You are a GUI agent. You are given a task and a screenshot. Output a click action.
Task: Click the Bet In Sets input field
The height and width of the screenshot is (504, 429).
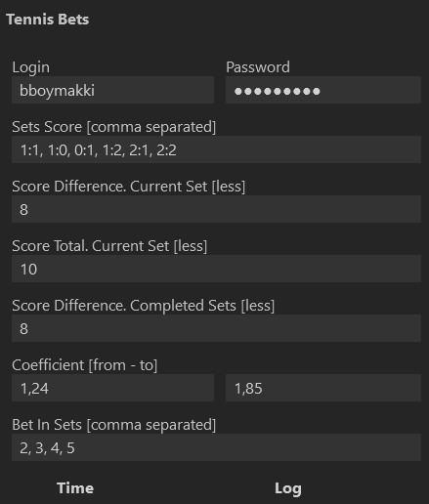coord(216,447)
